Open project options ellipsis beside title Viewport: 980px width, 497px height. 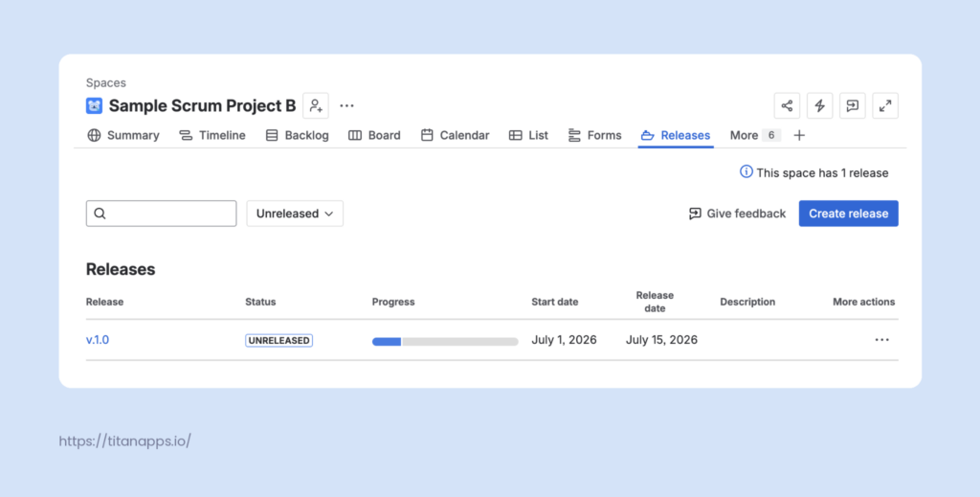point(346,105)
